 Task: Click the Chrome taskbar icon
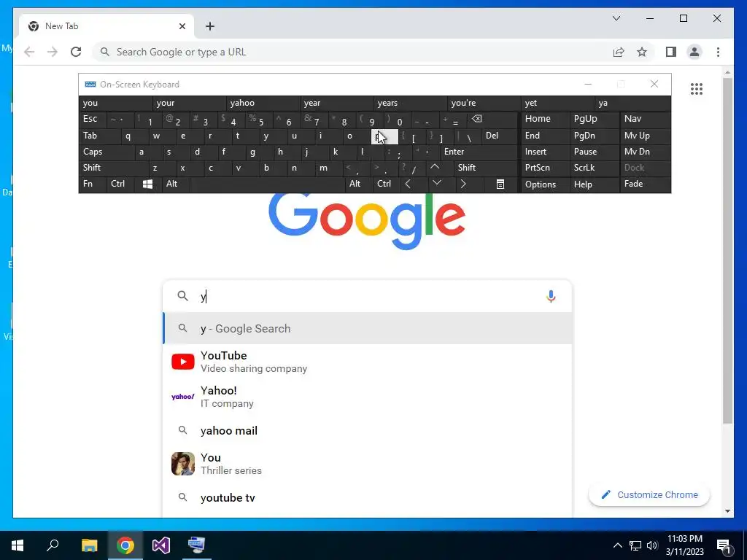point(125,545)
